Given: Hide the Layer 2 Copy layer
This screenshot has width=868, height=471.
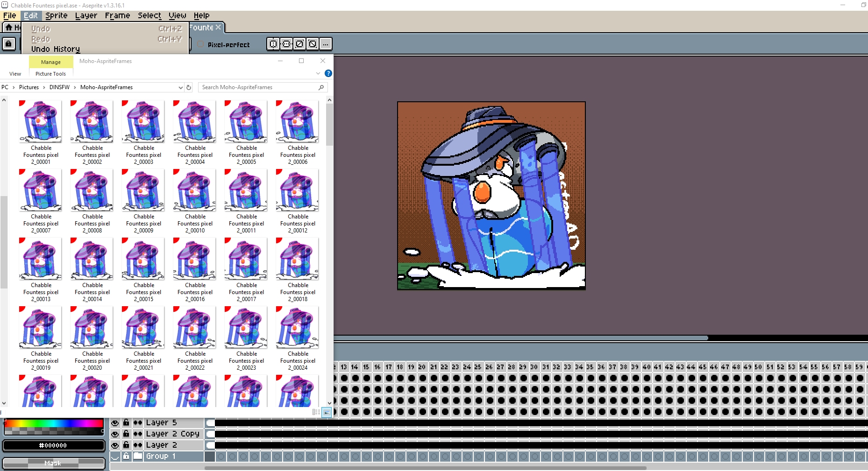Looking at the screenshot, I should tap(115, 434).
